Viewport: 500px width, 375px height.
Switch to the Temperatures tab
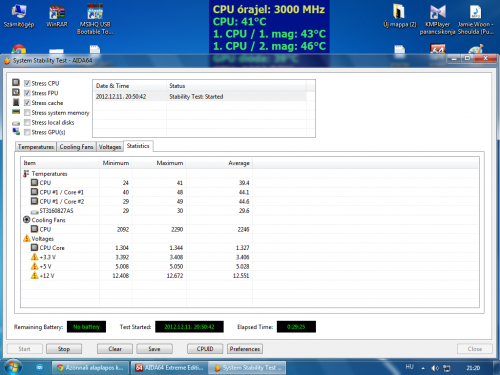(x=36, y=147)
